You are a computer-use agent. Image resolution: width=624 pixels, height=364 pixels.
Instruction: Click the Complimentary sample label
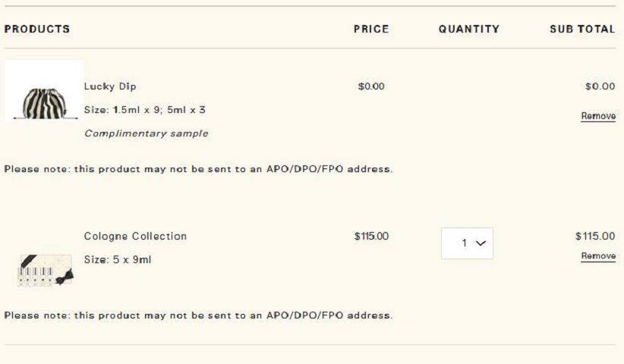click(x=146, y=133)
